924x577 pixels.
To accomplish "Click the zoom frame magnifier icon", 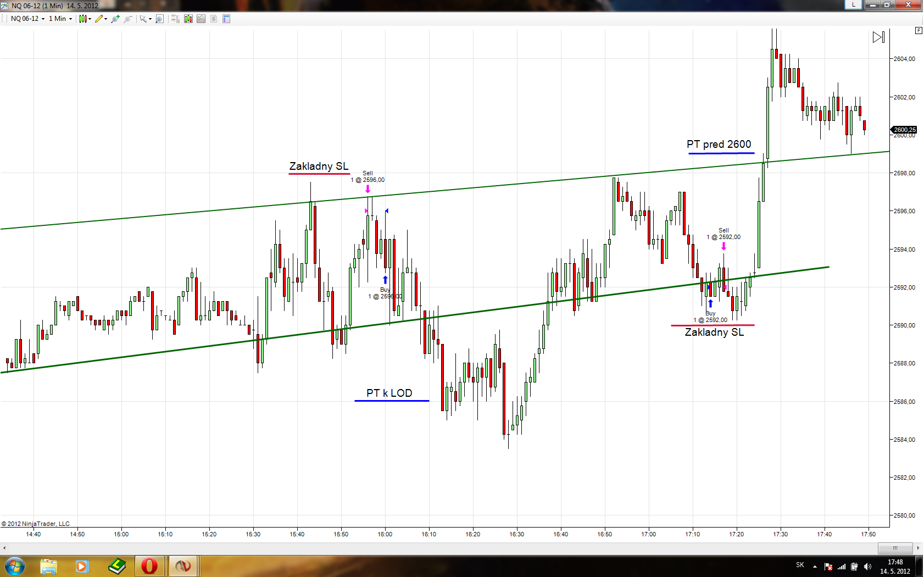I will [159, 19].
